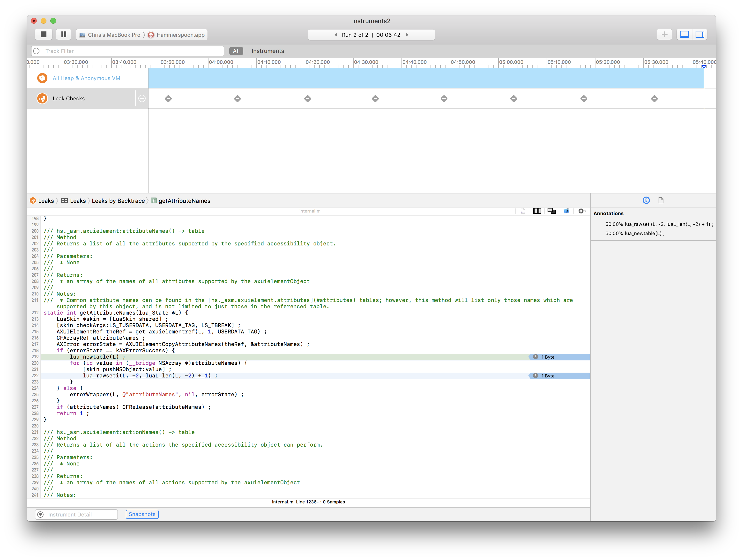The image size is (743, 560).
Task: Select the sixth leak check marker
Action: pyautogui.click(x=513, y=99)
